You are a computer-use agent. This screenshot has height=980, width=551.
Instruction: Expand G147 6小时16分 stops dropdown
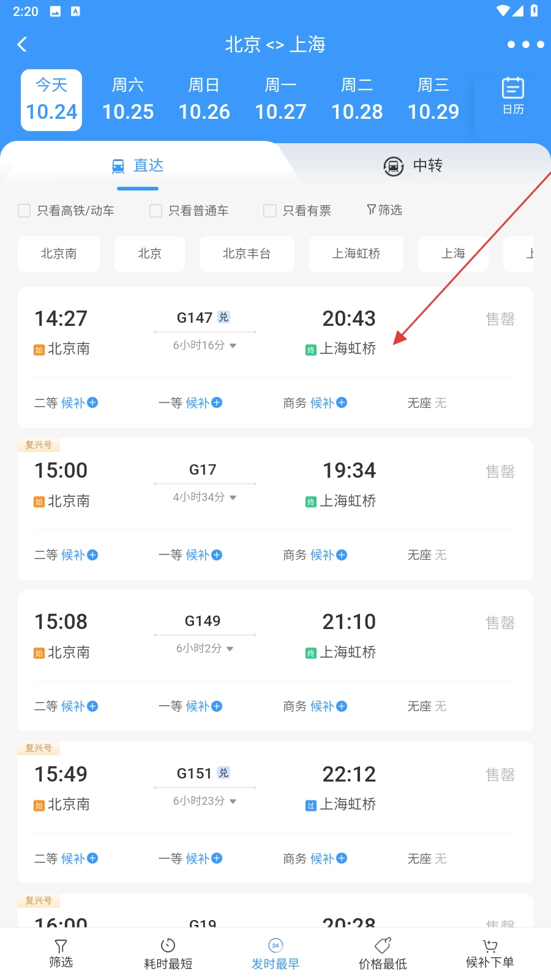[233, 345]
